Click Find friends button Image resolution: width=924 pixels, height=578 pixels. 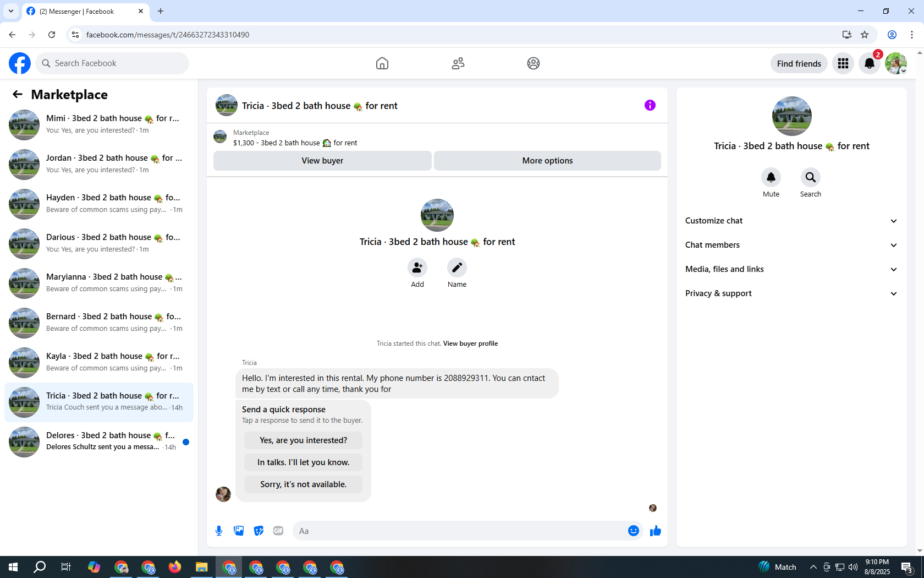coord(799,63)
